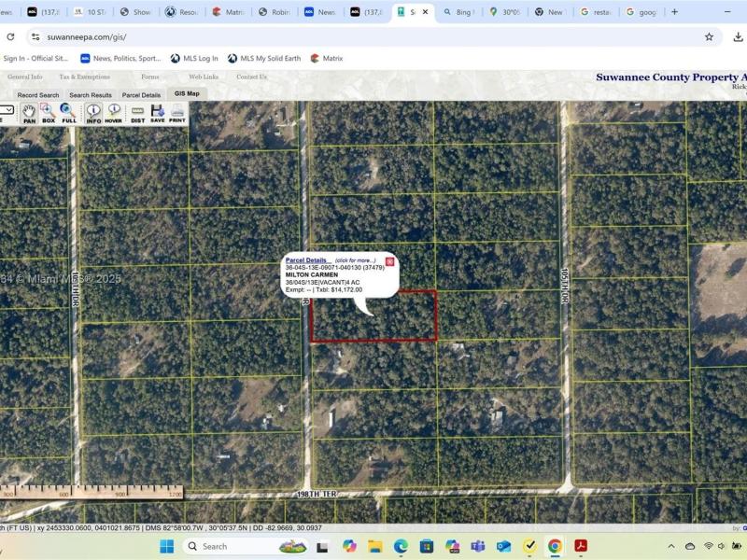Pick the Dist measuring tool
Screen dimensions: 747x560
137,113
